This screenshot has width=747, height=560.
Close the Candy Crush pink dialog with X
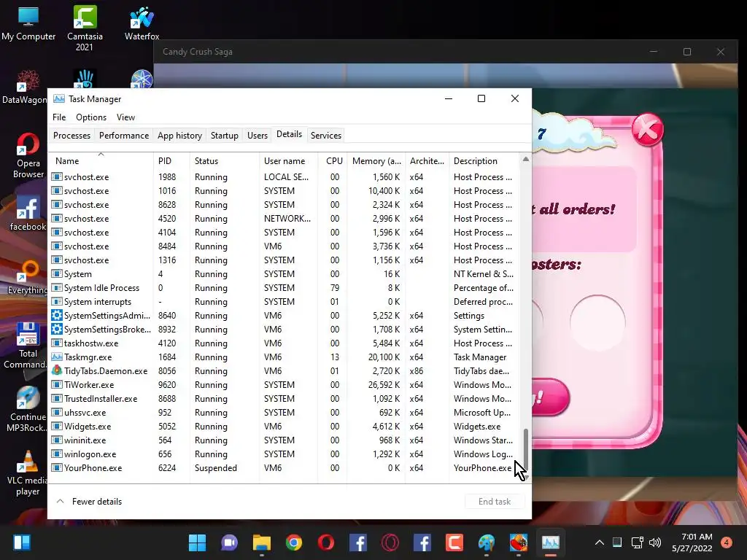[x=647, y=129]
